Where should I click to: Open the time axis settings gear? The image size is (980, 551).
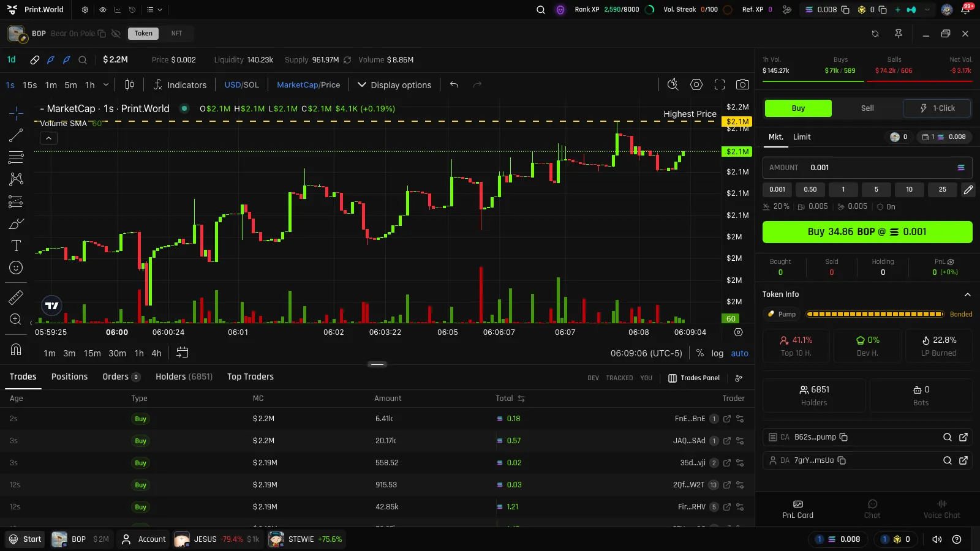click(738, 332)
